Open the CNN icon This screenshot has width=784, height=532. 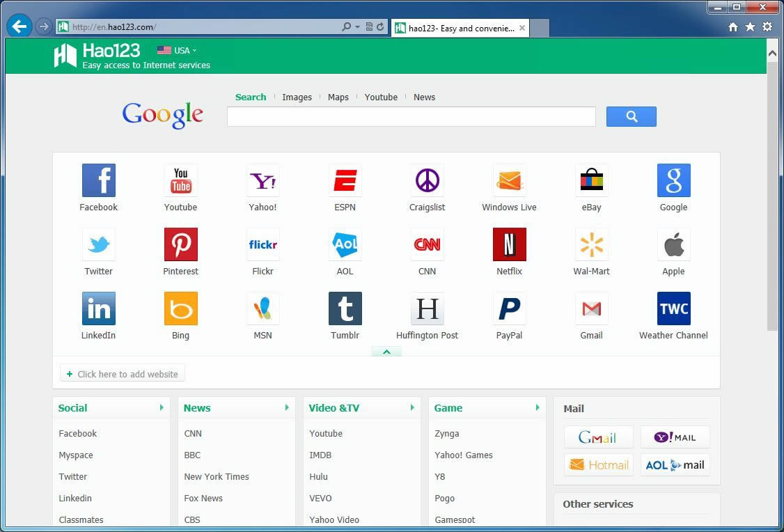coord(427,244)
